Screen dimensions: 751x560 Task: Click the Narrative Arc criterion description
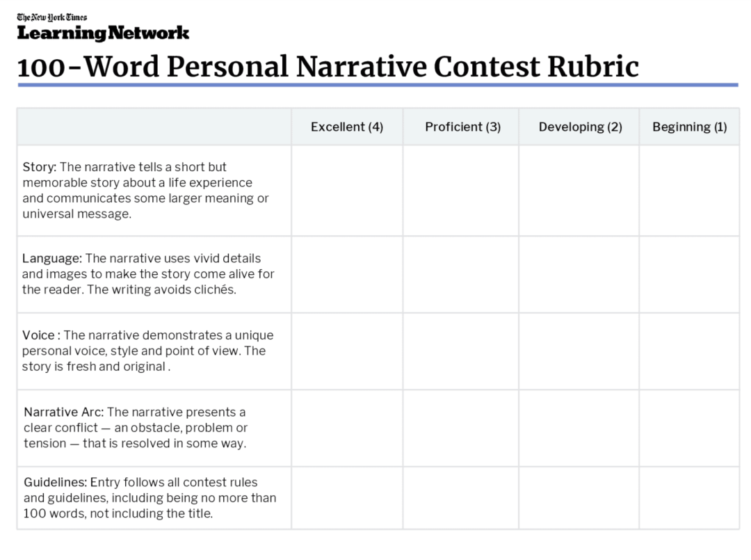(136, 428)
